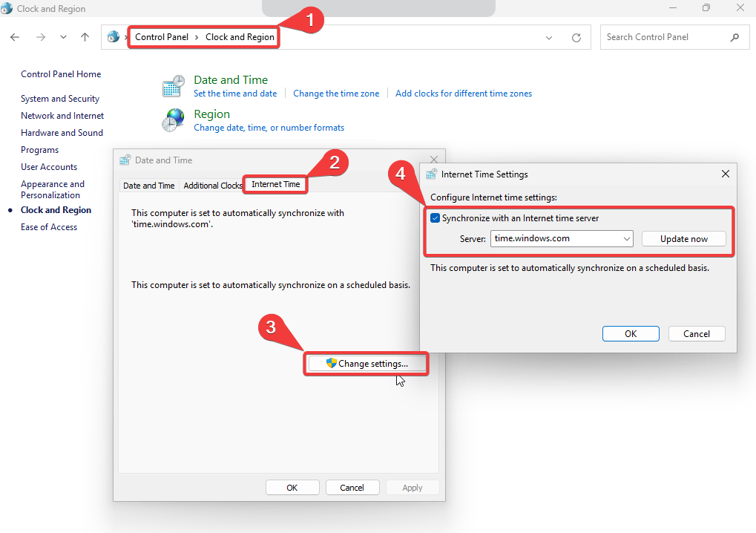Go up one level with up arrow
The image size is (756, 533).
pyautogui.click(x=85, y=37)
